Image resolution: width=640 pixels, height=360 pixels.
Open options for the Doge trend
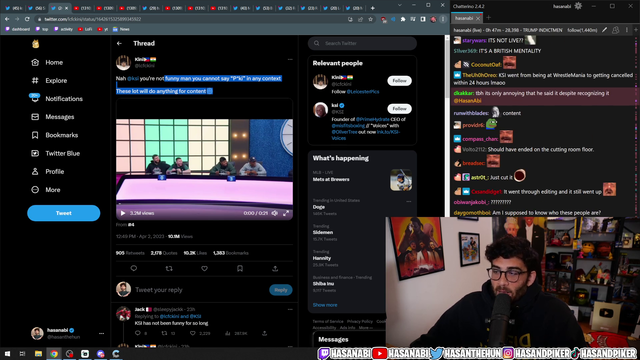tap(409, 201)
